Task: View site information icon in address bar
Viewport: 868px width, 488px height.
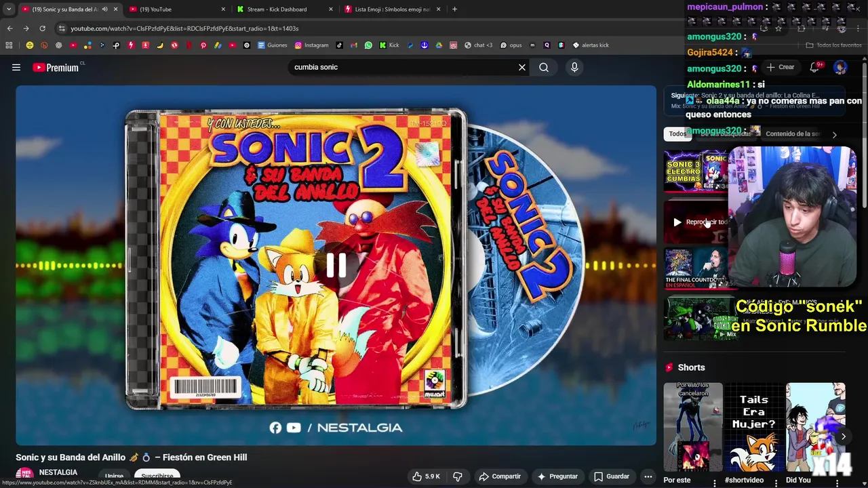Action: (x=62, y=28)
